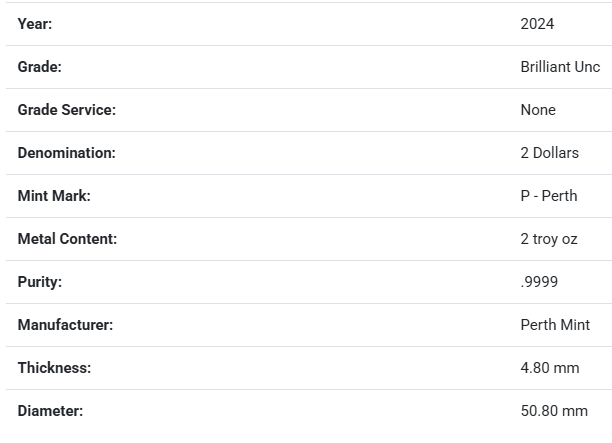The height and width of the screenshot is (443, 612).
Task: Select the None grade service value
Action: (x=538, y=110)
